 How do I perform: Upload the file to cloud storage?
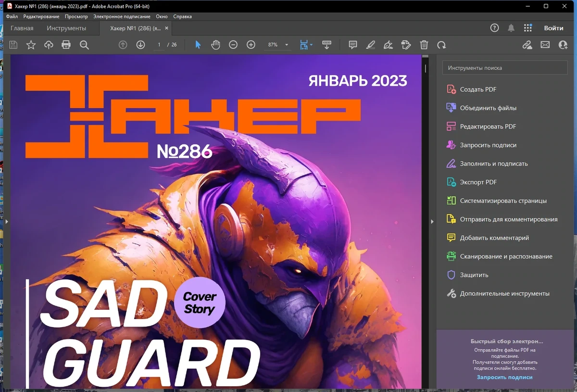click(x=49, y=45)
